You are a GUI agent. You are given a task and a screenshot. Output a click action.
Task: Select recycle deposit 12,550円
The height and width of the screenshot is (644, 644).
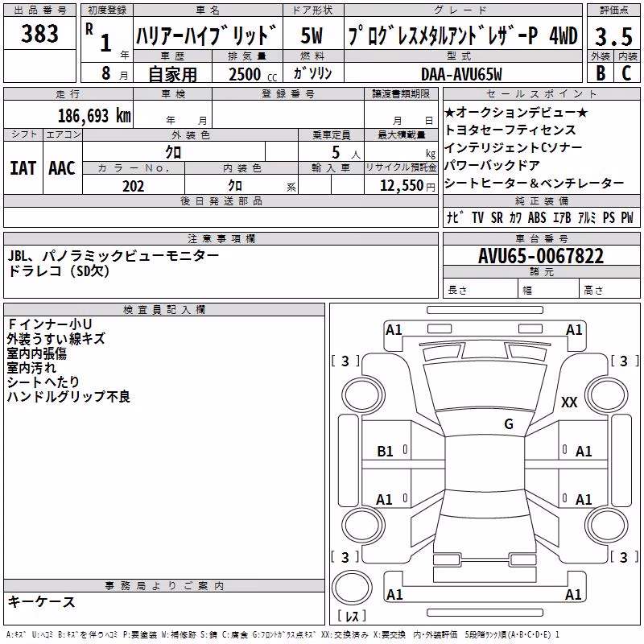[x=407, y=186]
